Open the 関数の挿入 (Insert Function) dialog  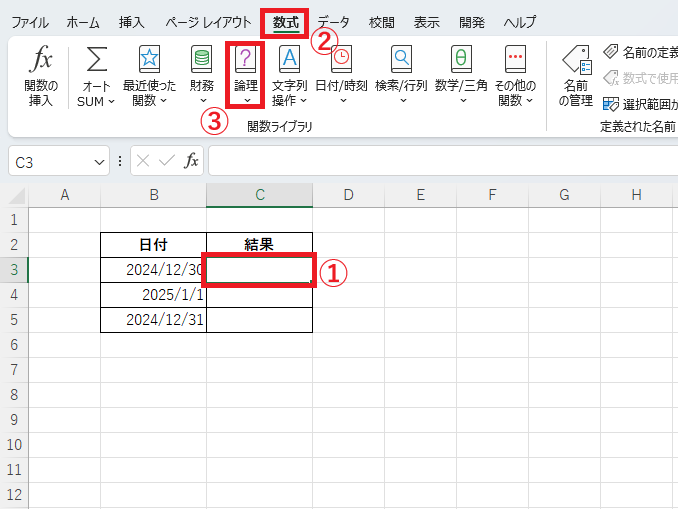pos(41,77)
